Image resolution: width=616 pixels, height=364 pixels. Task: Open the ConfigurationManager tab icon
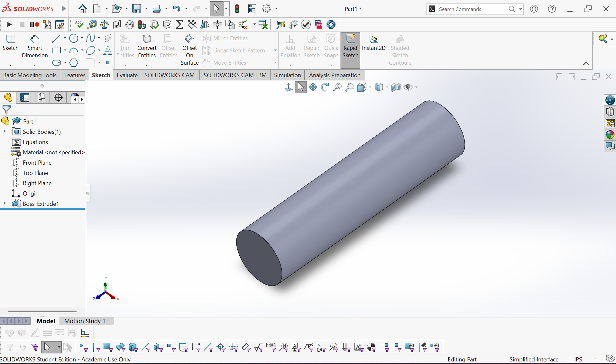tap(41, 97)
